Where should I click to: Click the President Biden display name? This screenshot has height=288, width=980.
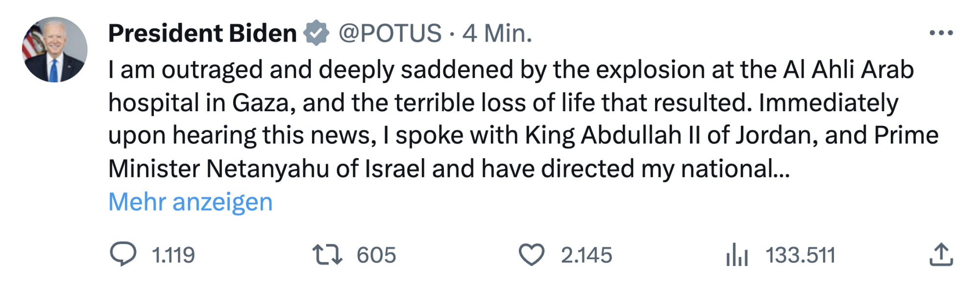tap(202, 33)
